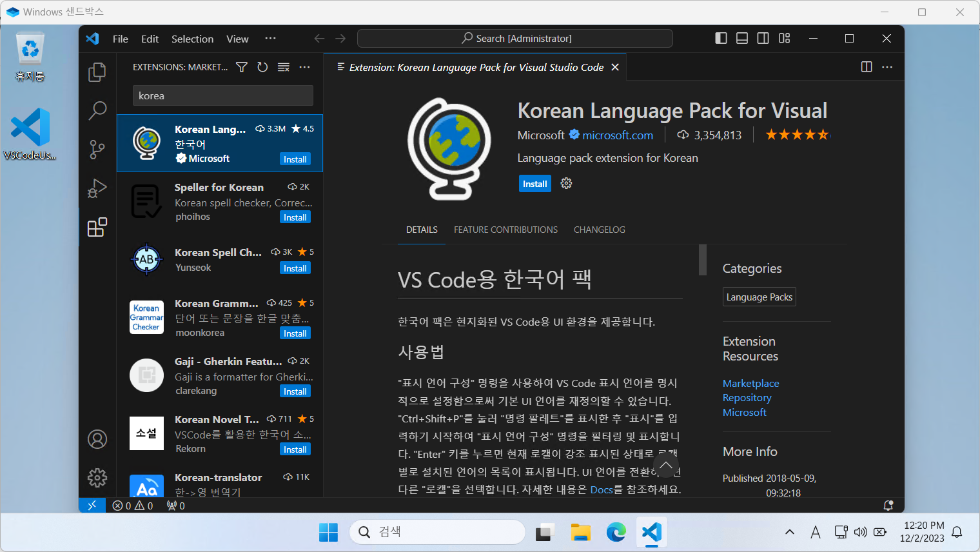This screenshot has height=552, width=980.
Task: Open extension settings gear next to Install
Action: point(566,184)
